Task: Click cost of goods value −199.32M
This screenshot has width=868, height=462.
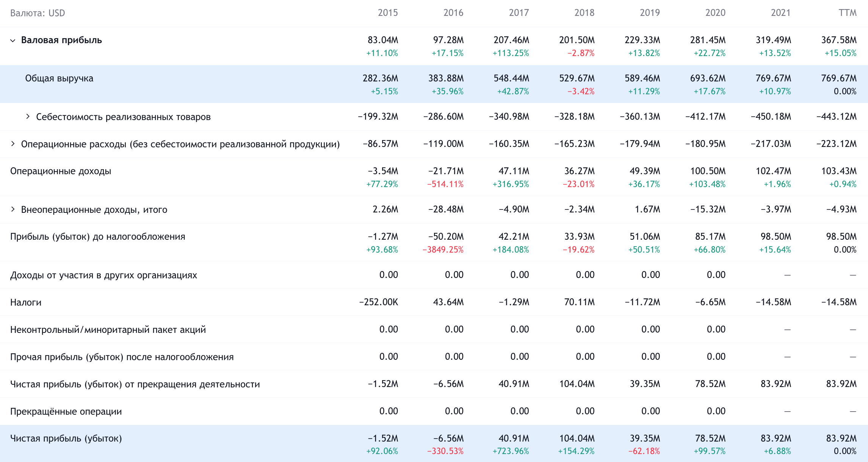Action: tap(378, 117)
